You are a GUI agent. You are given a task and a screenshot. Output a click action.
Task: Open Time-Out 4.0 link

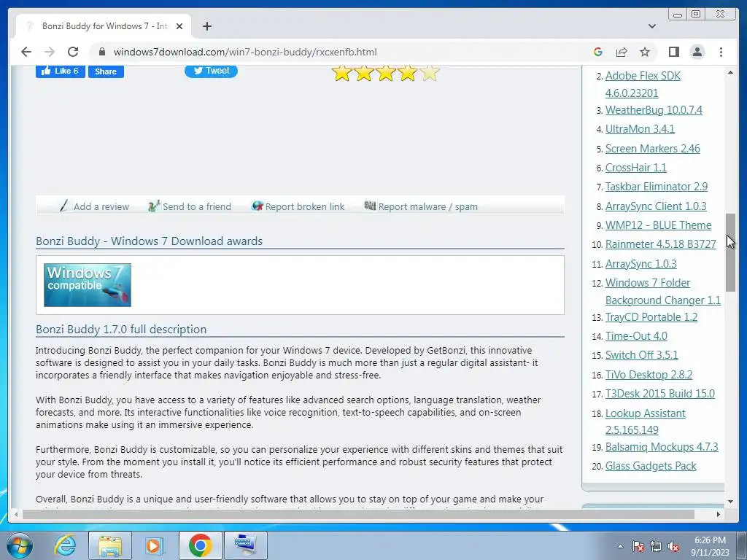(x=636, y=336)
